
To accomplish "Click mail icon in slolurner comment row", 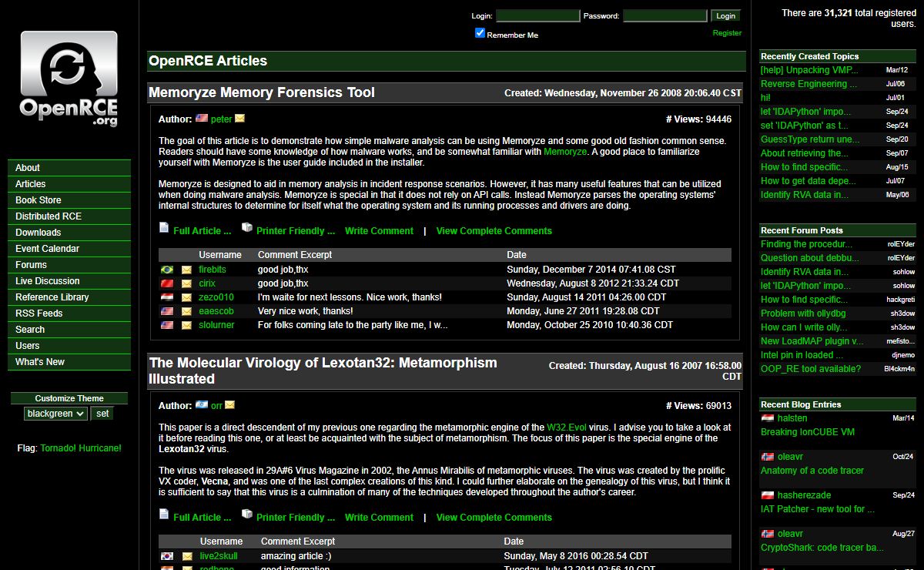I will pos(186,326).
